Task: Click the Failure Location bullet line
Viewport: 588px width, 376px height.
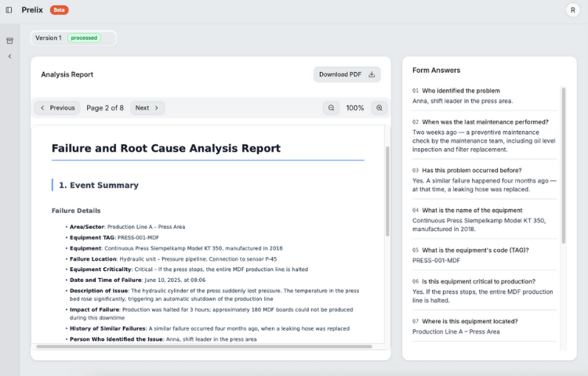Action: (173, 258)
